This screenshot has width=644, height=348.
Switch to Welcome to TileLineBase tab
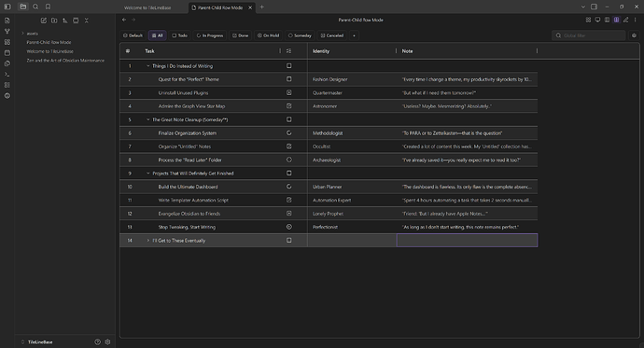[147, 7]
